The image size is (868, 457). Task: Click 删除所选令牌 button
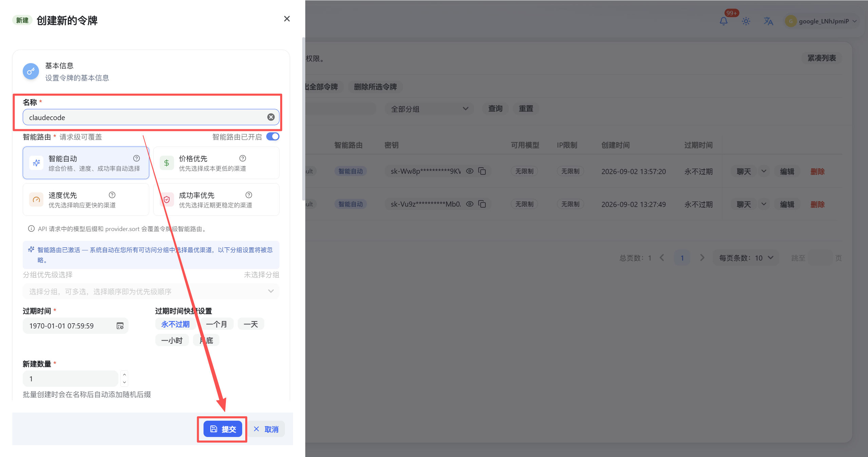click(375, 87)
